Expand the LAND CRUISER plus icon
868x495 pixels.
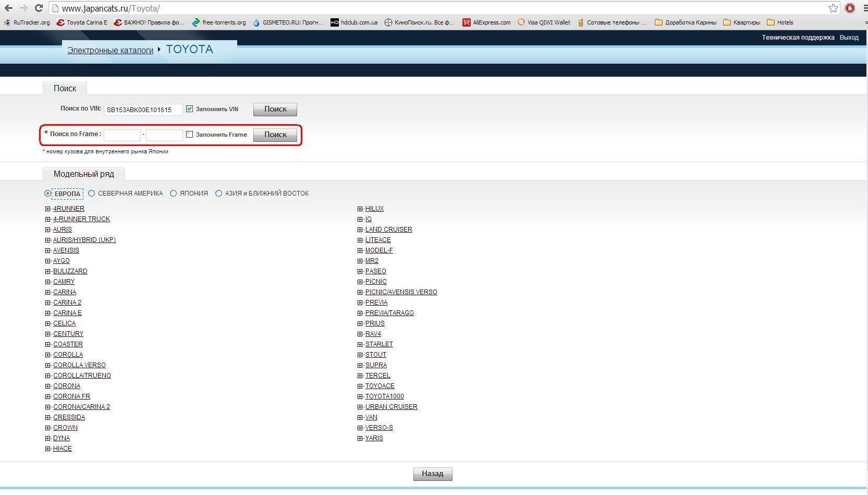360,230
